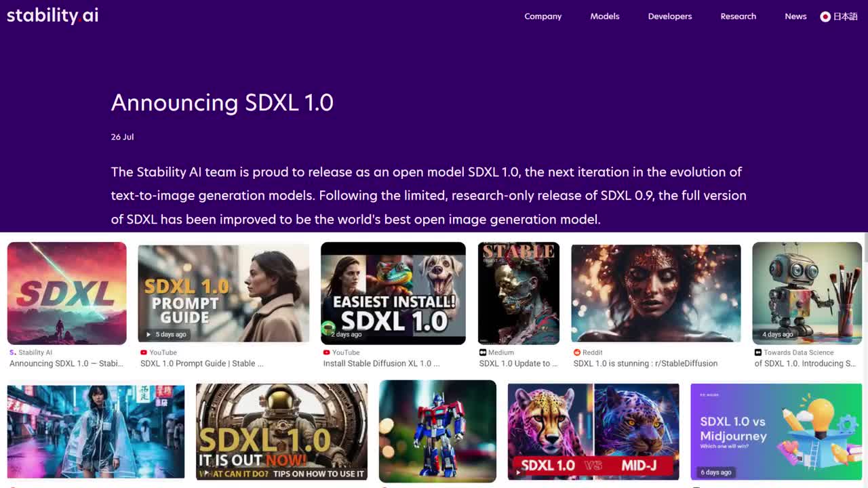Select the 'SDXL 1.0 Prompt Guide' video thumbnail
868x488 pixels.
[224, 293]
